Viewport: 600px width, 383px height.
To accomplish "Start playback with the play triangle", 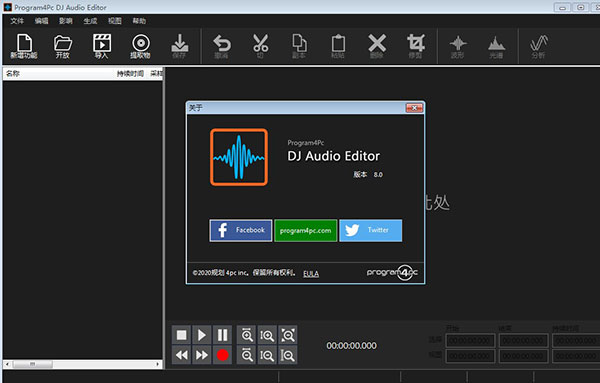I will (x=202, y=335).
